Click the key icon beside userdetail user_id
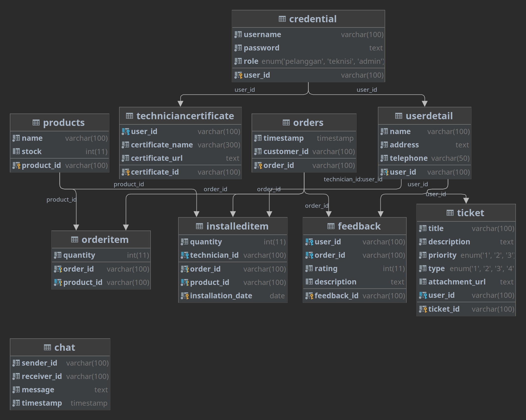526x420 pixels. [384, 172]
